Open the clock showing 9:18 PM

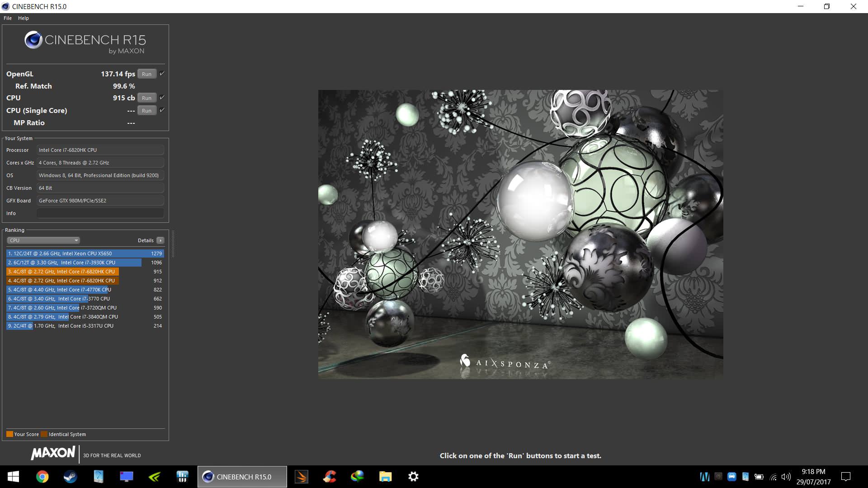click(813, 477)
